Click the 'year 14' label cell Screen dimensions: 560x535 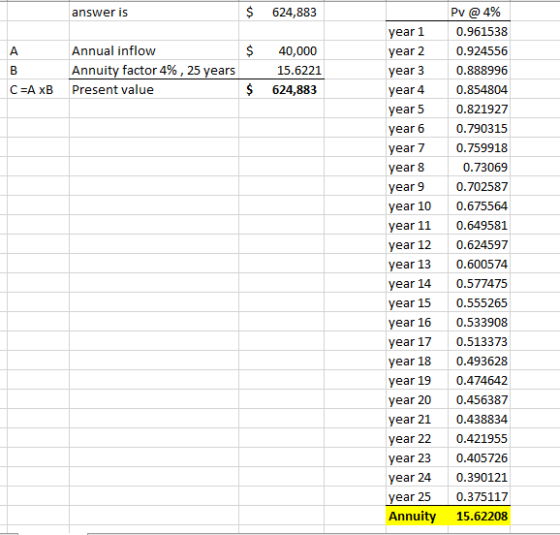(x=417, y=283)
